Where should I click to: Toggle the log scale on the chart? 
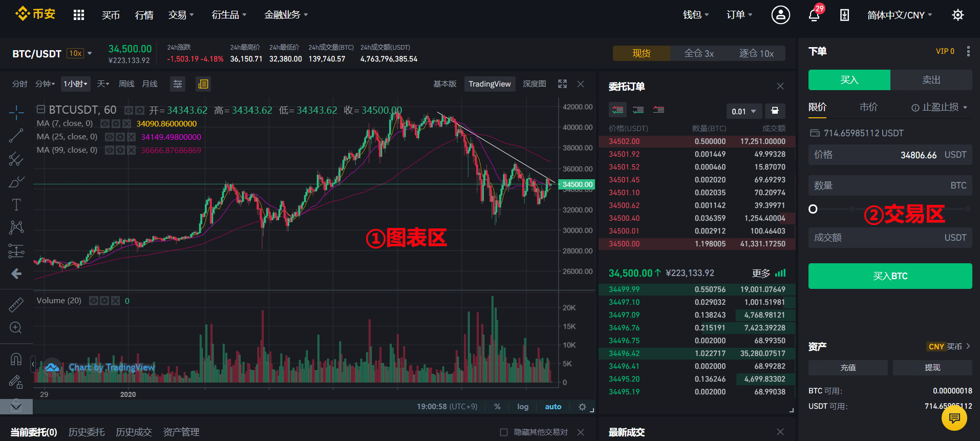pyautogui.click(x=523, y=407)
